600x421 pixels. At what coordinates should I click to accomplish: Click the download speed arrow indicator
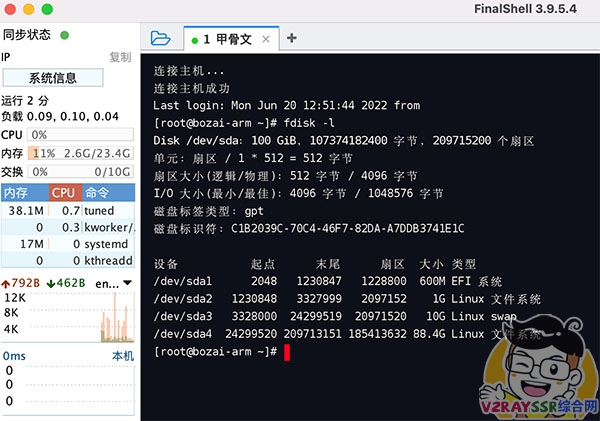coord(52,284)
